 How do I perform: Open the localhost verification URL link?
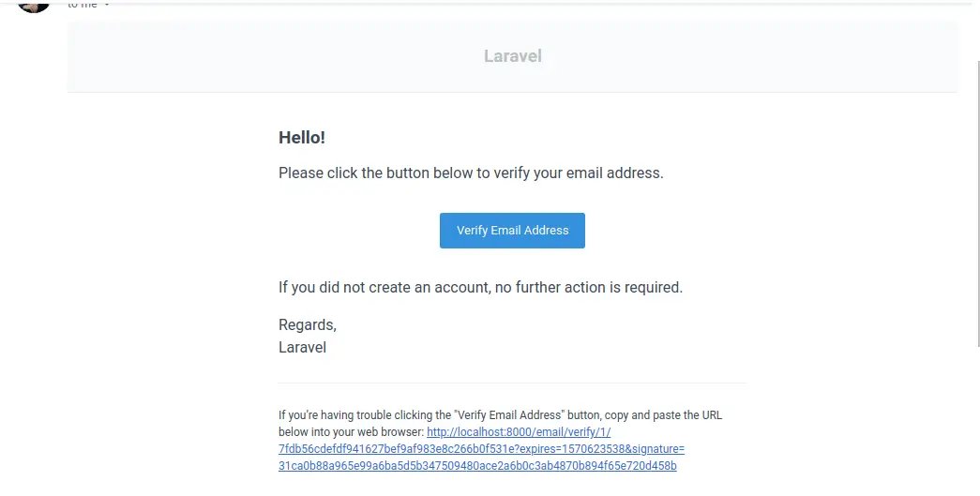pos(518,432)
